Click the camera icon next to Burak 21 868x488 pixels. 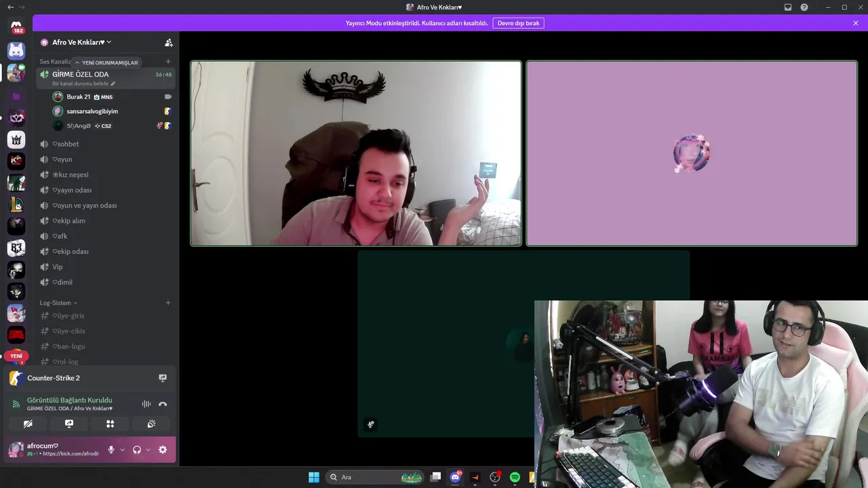coord(168,97)
